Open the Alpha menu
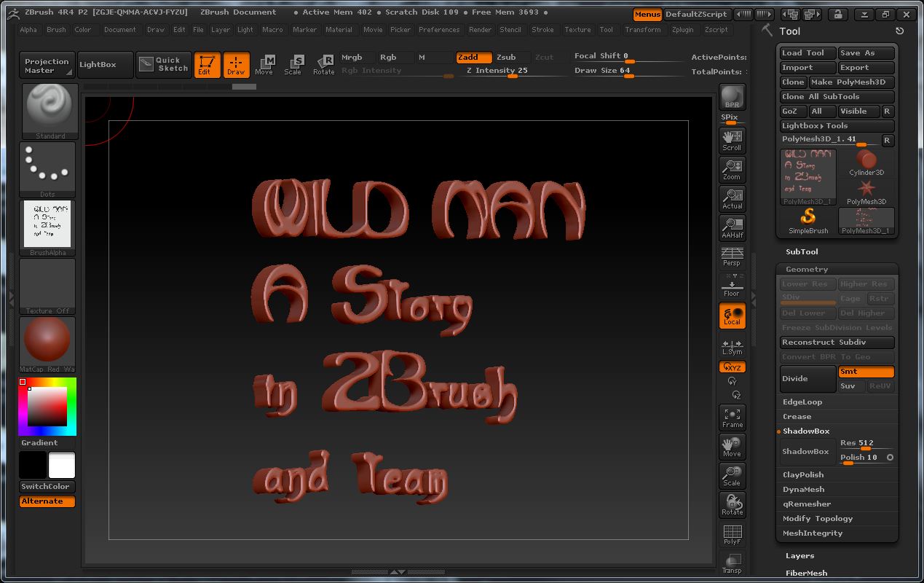The image size is (924, 583). (28, 30)
